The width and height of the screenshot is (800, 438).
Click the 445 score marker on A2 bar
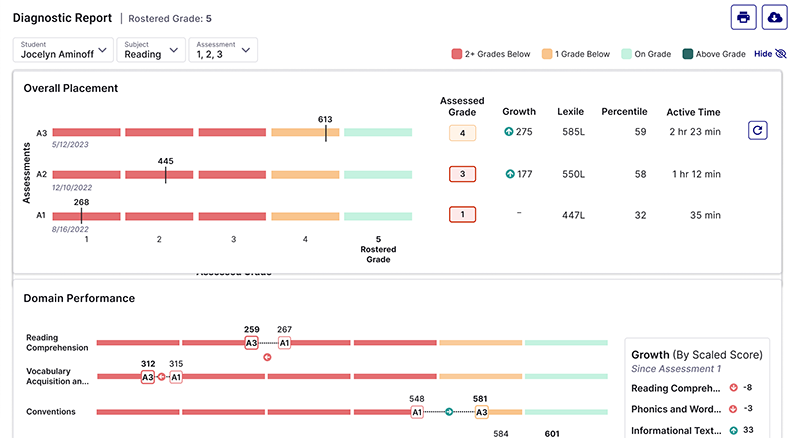(165, 174)
